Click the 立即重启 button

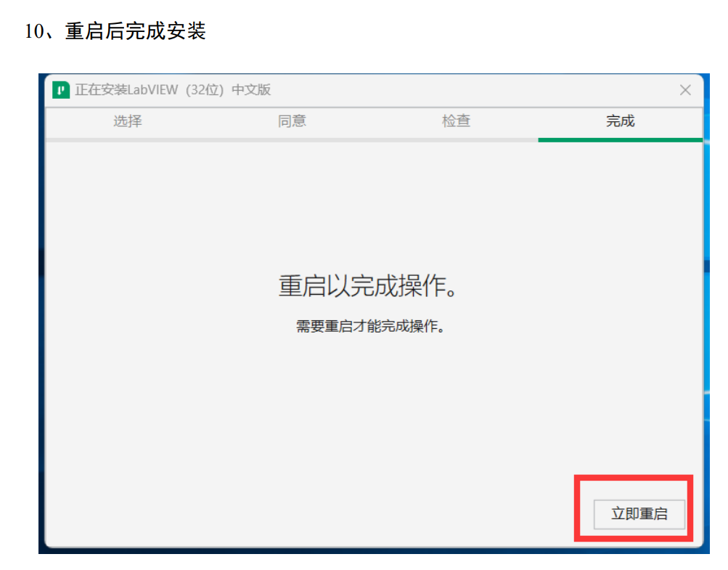point(639,514)
